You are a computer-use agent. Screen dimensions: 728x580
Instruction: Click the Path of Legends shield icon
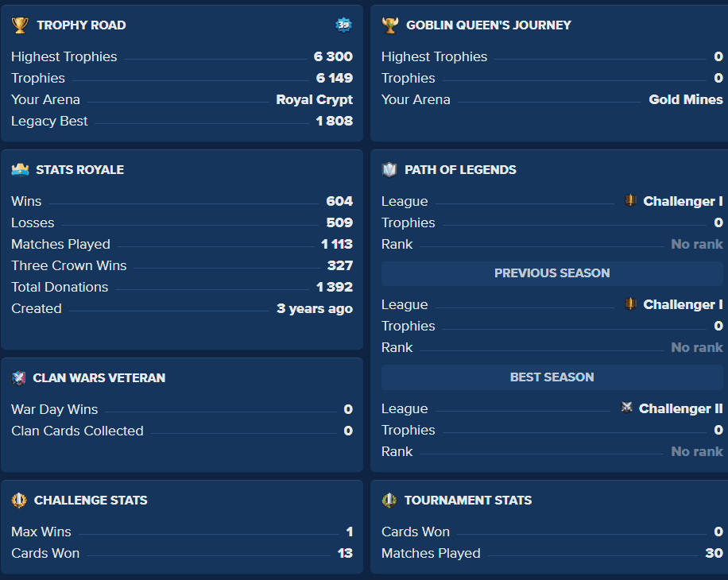click(x=389, y=170)
